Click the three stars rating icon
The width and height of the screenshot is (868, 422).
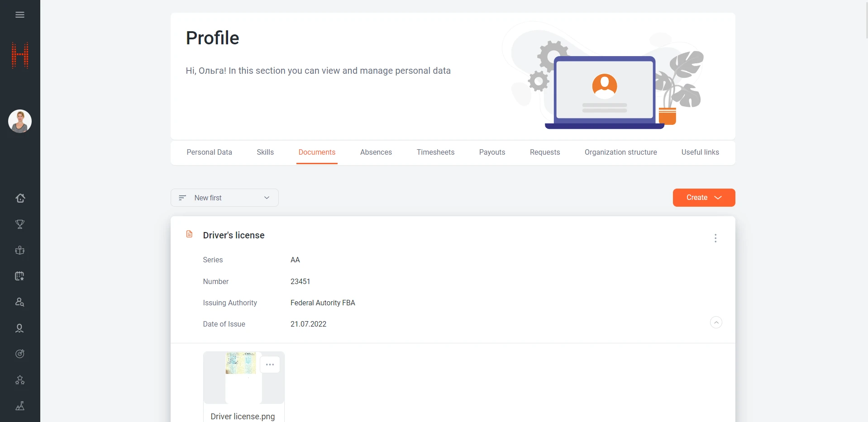click(20, 380)
